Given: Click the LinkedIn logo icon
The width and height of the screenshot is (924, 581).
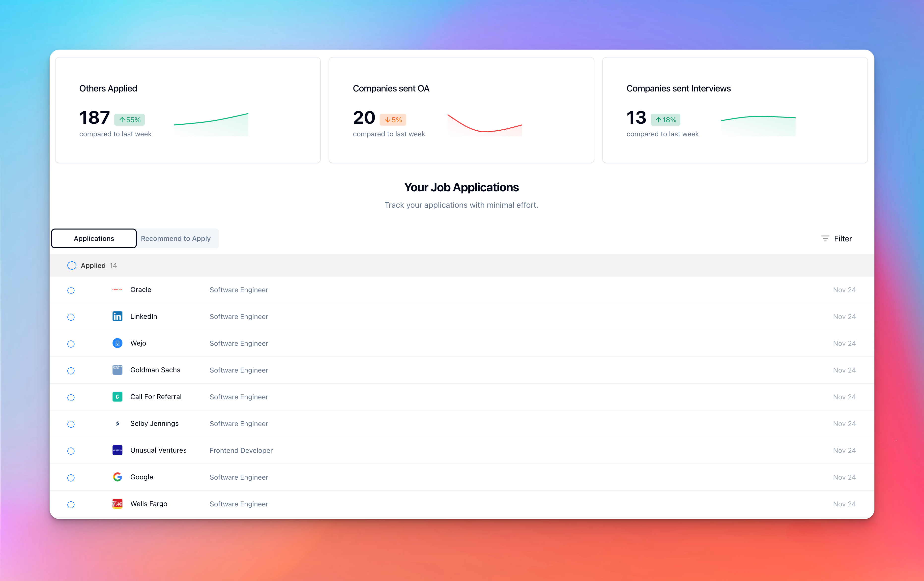Looking at the screenshot, I should (117, 316).
